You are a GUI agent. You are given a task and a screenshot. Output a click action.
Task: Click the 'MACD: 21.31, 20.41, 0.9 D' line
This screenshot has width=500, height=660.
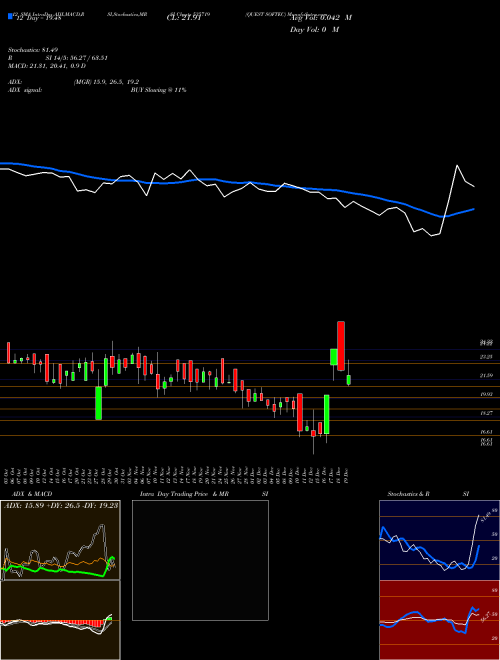[x=47, y=66]
